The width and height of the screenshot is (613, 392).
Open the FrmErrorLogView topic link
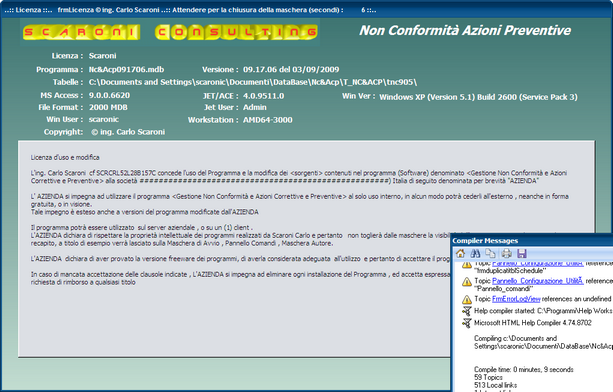pos(516,299)
